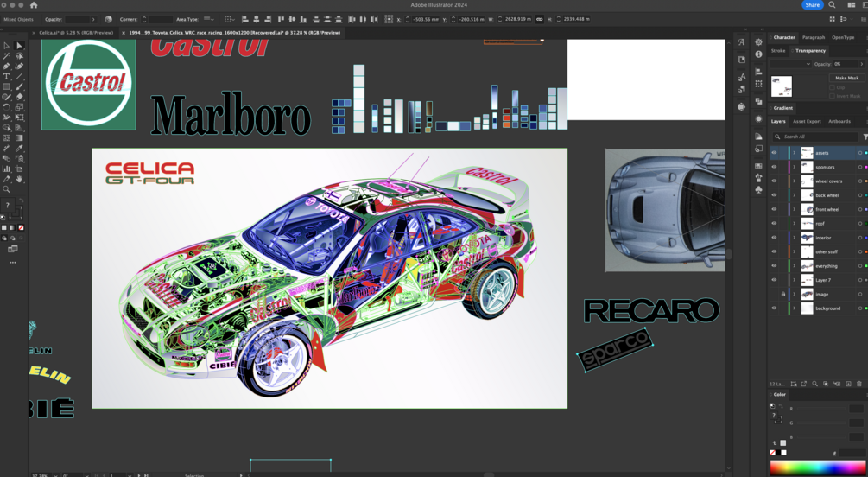This screenshot has width=868, height=477.
Task: Select the Type tool
Action: [7, 76]
